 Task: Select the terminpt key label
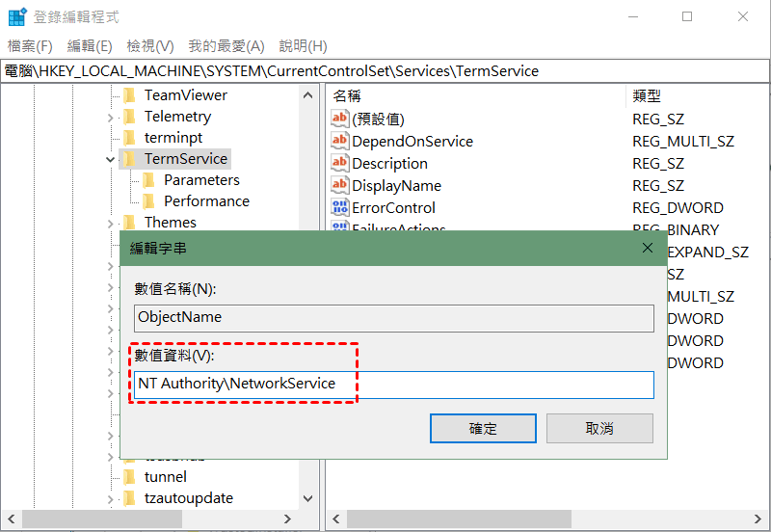pyautogui.click(x=173, y=138)
